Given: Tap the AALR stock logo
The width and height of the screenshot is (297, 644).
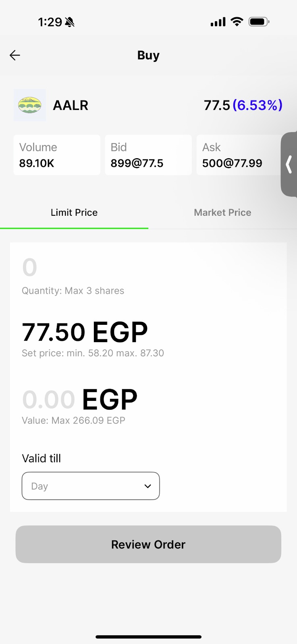Looking at the screenshot, I should [x=30, y=105].
